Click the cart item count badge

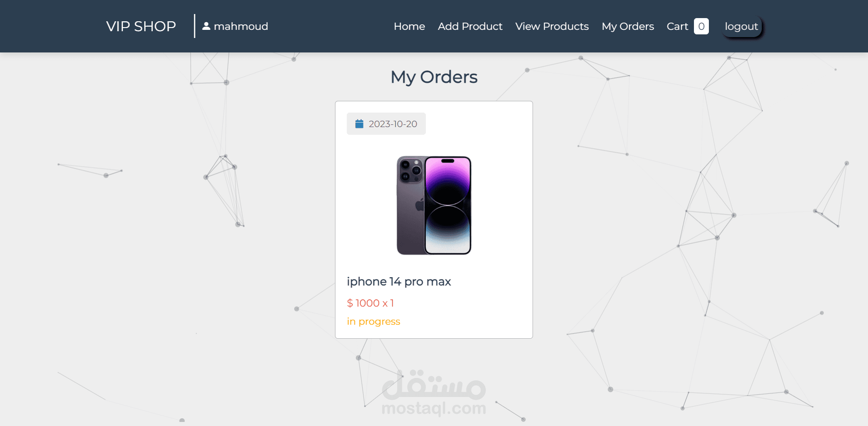click(x=701, y=26)
